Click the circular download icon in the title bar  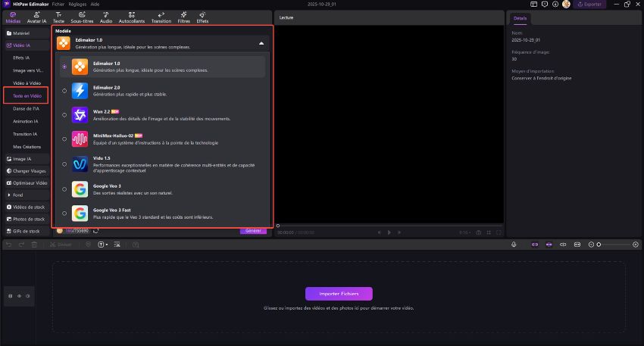click(x=555, y=4)
